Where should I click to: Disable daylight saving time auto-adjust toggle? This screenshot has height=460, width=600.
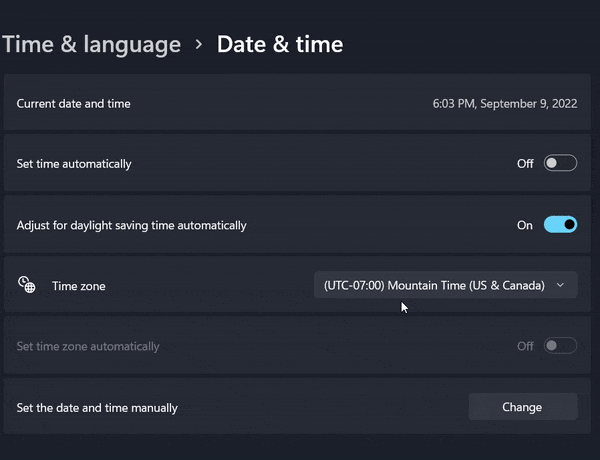pyautogui.click(x=560, y=225)
